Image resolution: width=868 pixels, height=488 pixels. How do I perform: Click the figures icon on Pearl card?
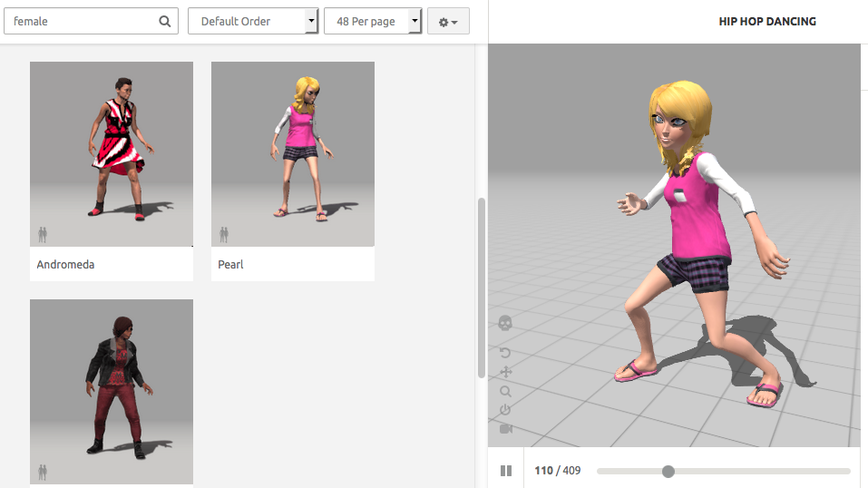pos(224,235)
